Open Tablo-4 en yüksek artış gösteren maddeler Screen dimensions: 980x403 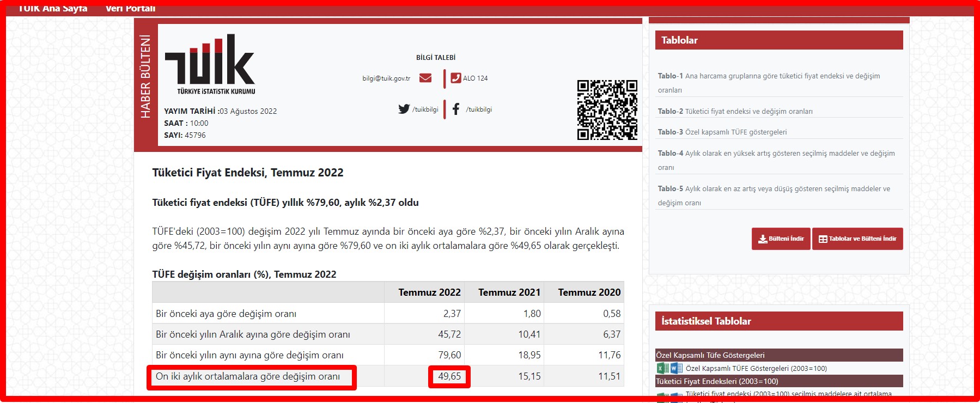(x=776, y=154)
